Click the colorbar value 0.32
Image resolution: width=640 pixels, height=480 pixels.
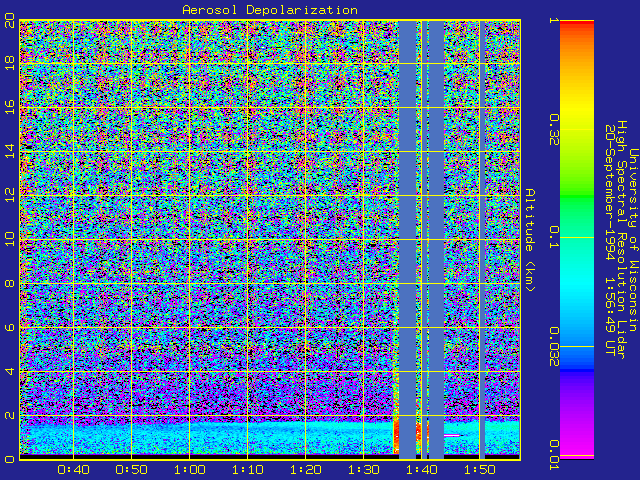pos(553,129)
